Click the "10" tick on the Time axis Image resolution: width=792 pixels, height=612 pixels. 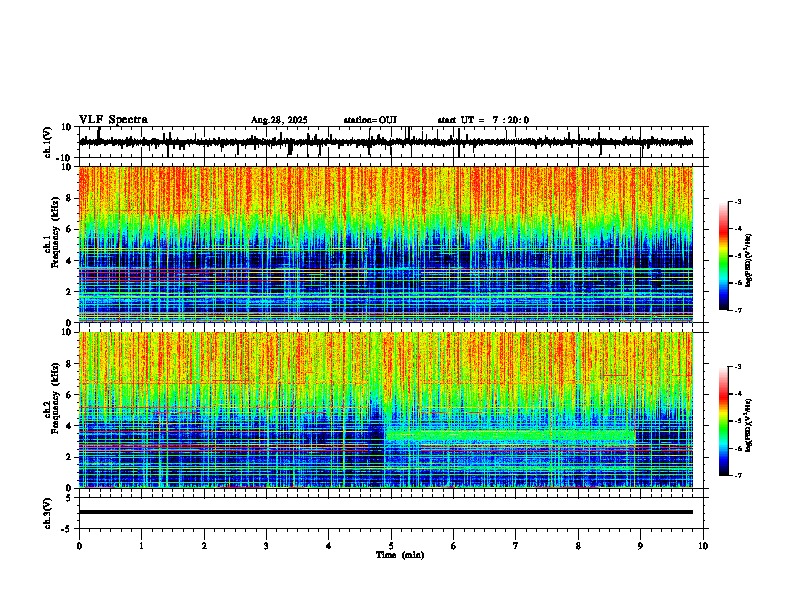[703, 546]
